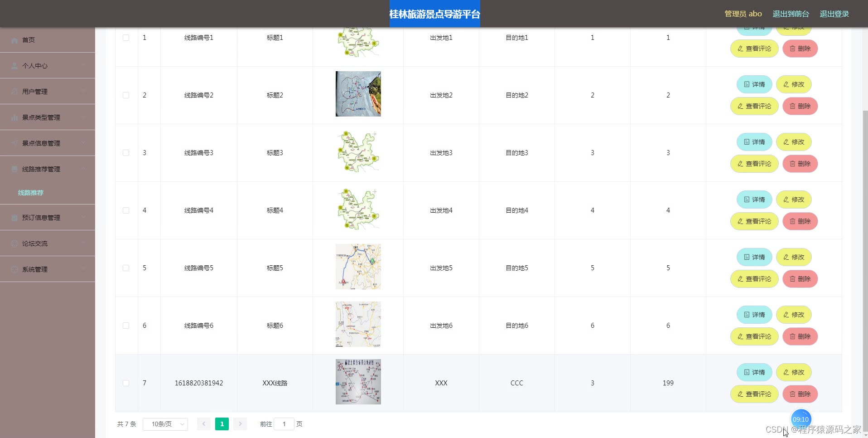Expand the 景点类型管理 sidebar menu

point(48,117)
